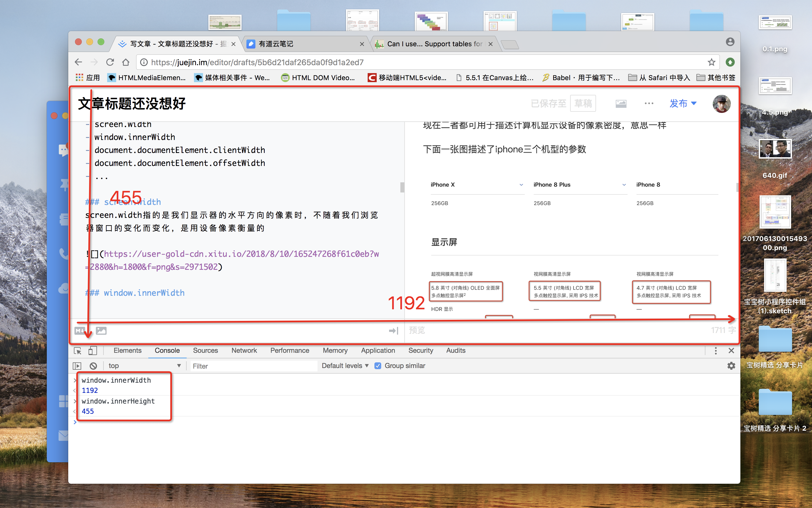The width and height of the screenshot is (812, 508).
Task: Open 从 Safari 中导入 bookmarks folder
Action: [x=659, y=78]
